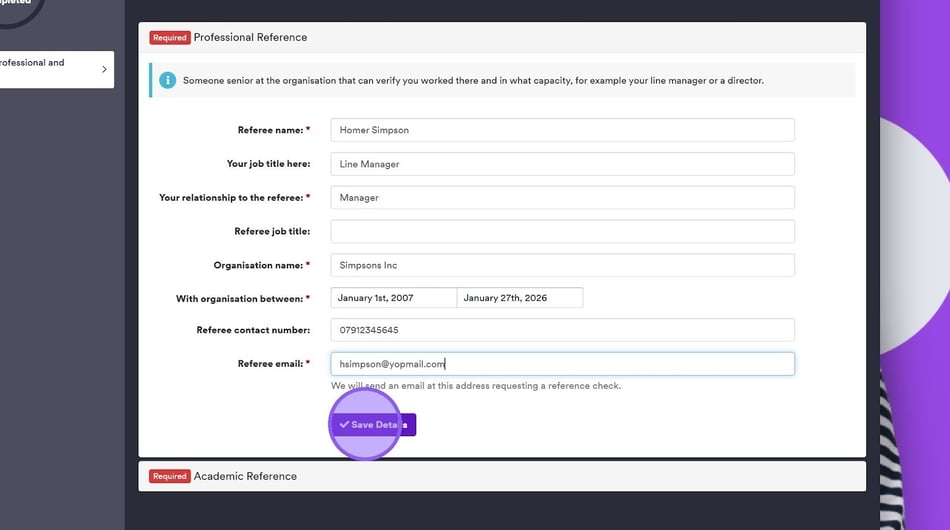Open the end date January 27th, 2026

click(x=519, y=298)
